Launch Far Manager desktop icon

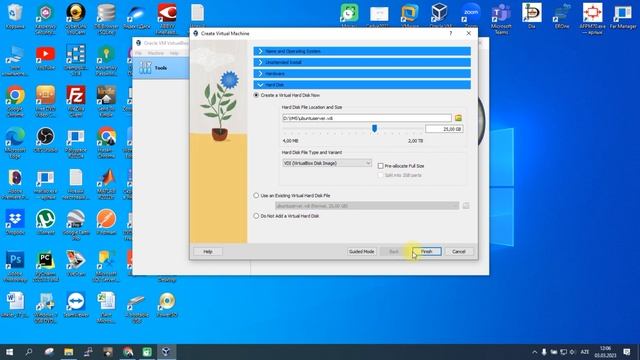point(623,16)
